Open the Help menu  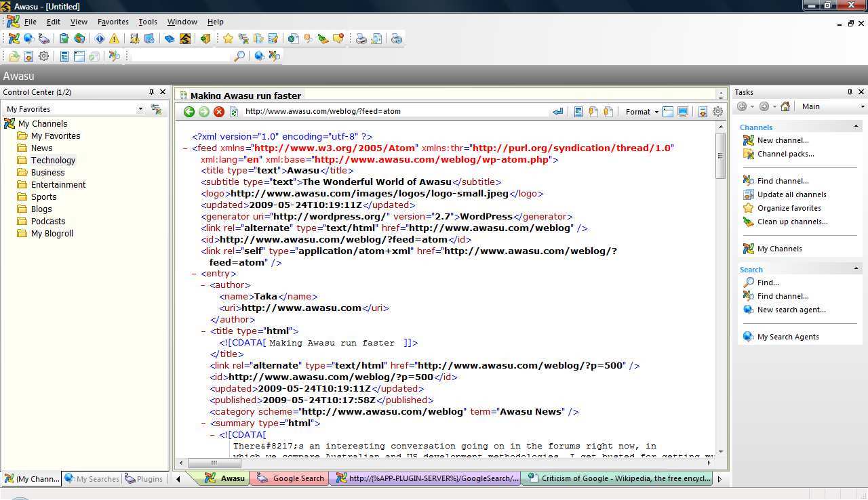tap(216, 22)
